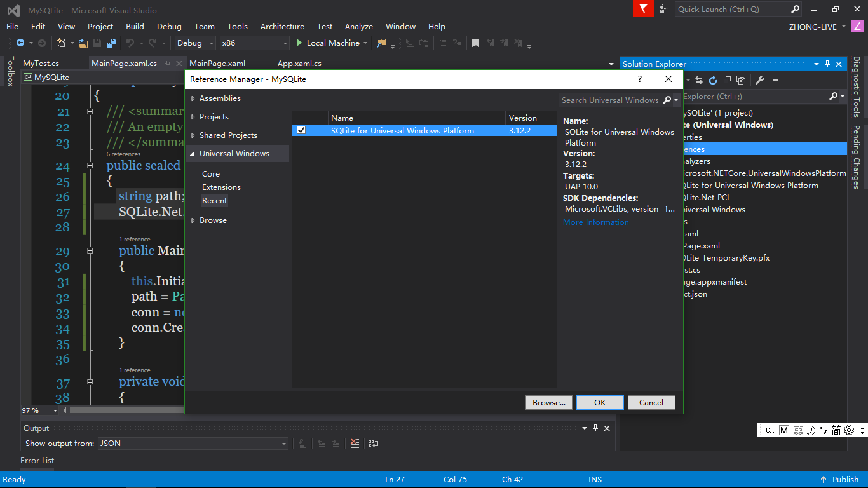Screen dimensions: 868x488
Task: Open the More Information link
Action: tap(596, 222)
